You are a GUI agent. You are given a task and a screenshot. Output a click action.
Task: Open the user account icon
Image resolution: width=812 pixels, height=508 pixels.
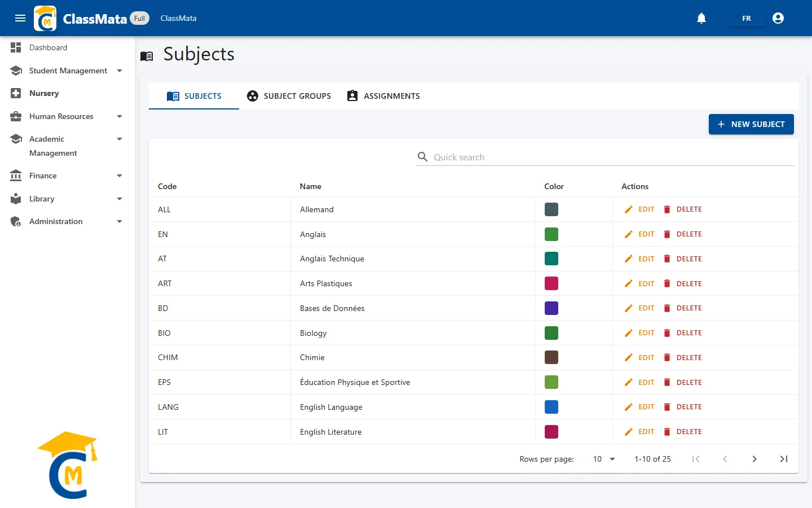[778, 18]
